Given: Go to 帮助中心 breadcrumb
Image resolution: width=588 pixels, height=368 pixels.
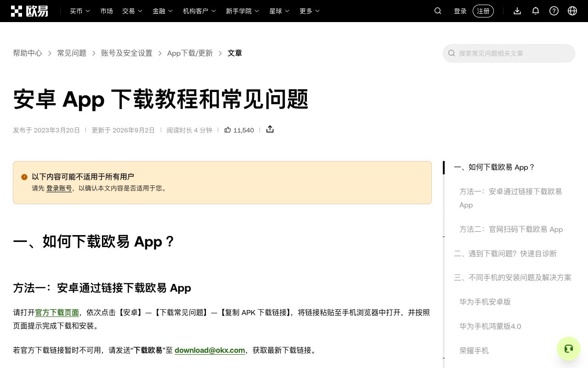Looking at the screenshot, I should (x=28, y=53).
